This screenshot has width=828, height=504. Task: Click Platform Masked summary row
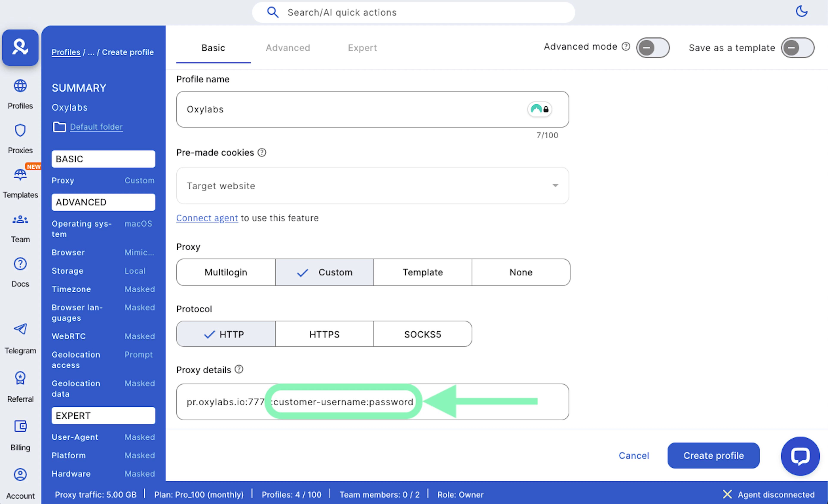[x=103, y=455]
